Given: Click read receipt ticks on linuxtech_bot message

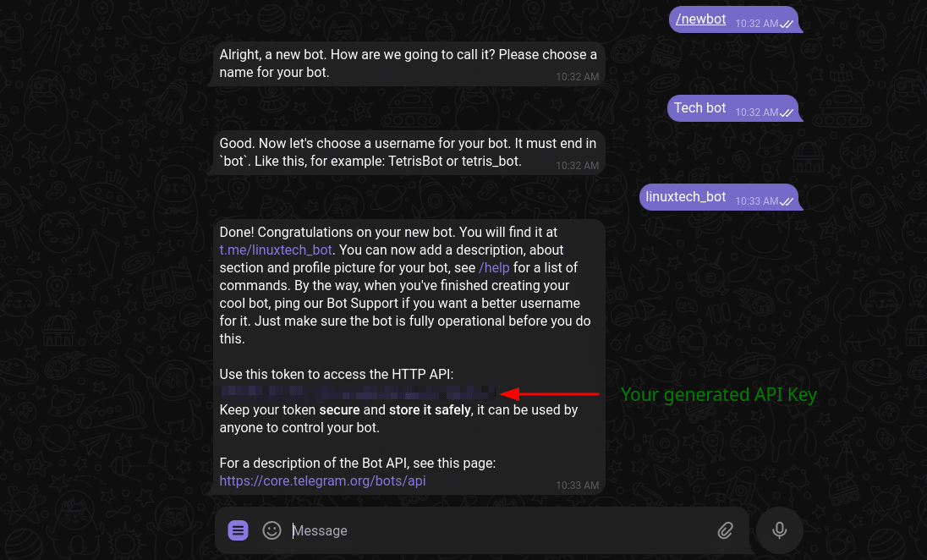Looking at the screenshot, I should coord(787,201).
